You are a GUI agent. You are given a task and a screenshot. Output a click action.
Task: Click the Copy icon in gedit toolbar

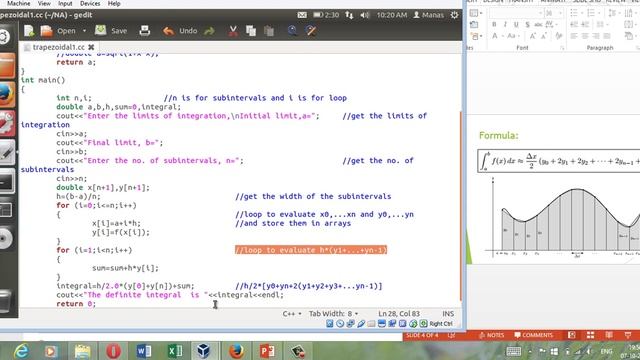(251, 31)
